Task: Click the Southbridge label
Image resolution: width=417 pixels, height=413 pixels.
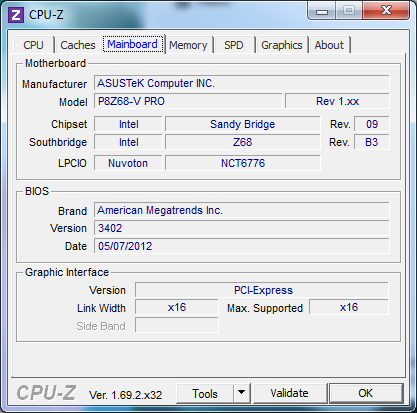Action: point(58,142)
